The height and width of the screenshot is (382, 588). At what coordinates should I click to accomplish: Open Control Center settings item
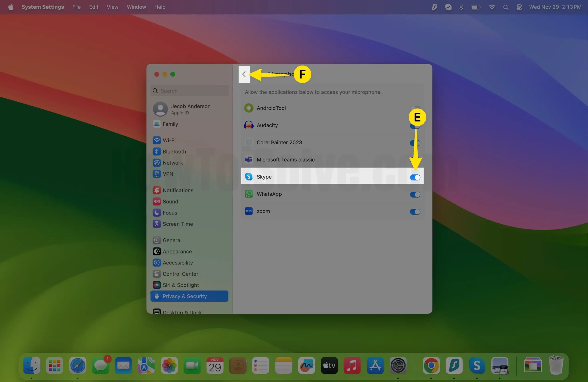pos(180,274)
